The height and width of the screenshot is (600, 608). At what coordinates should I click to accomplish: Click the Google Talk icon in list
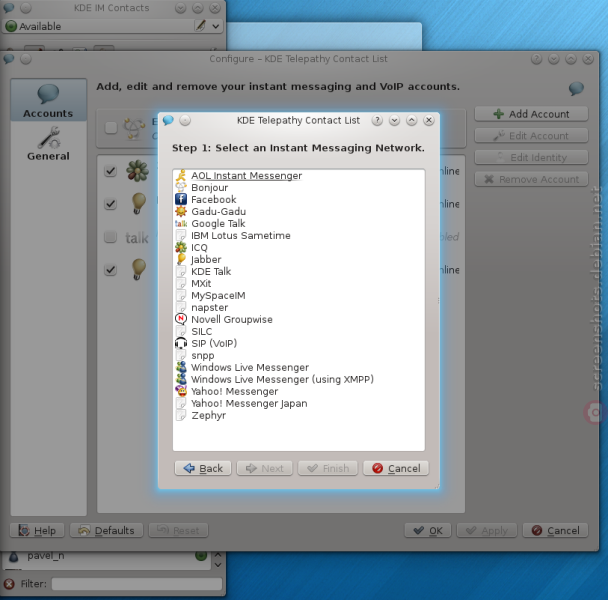click(x=181, y=223)
